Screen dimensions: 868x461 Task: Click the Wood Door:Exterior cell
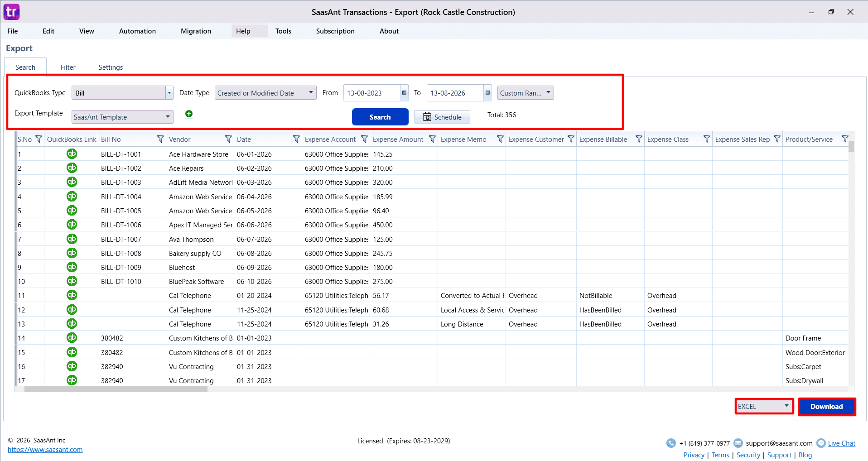pyautogui.click(x=815, y=352)
